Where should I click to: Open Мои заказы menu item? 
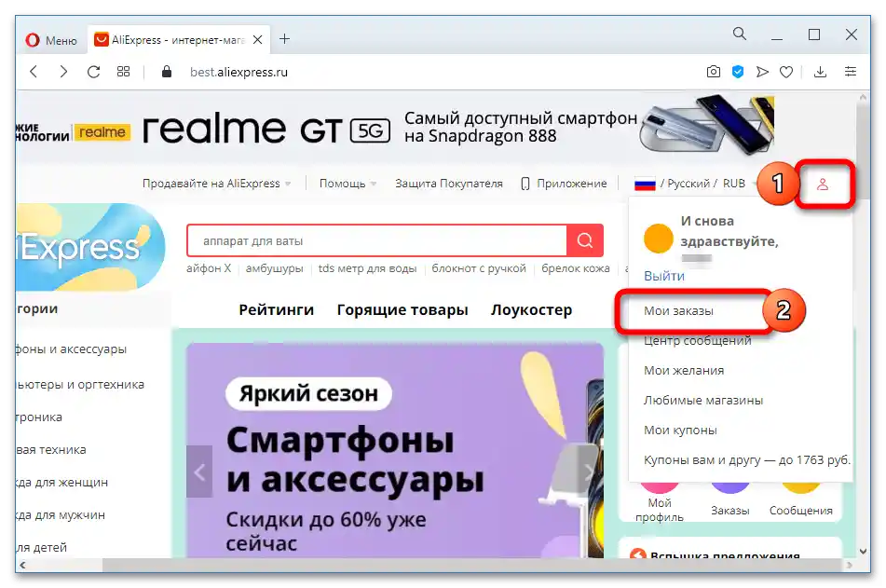click(678, 311)
